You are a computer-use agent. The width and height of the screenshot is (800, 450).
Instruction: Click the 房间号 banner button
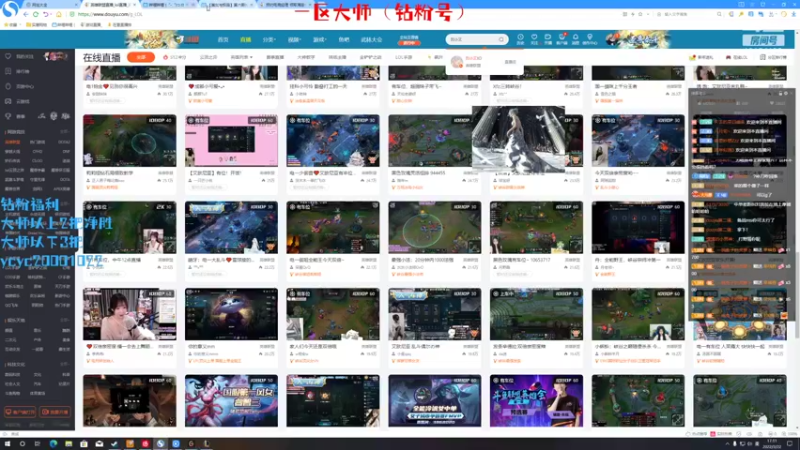tap(763, 40)
